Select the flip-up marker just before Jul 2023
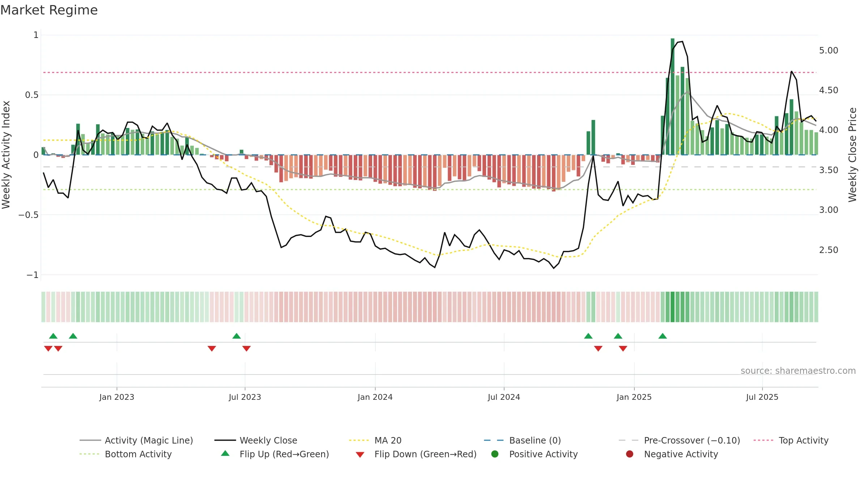Image resolution: width=868 pixels, height=488 pixels. tap(237, 336)
